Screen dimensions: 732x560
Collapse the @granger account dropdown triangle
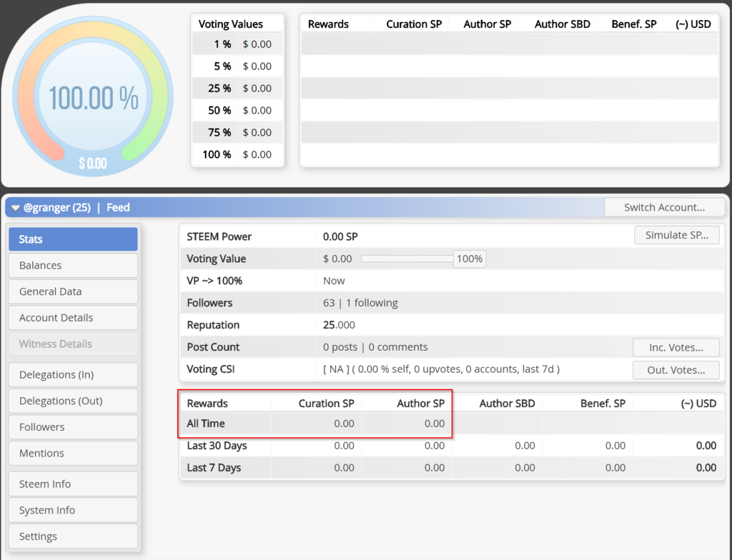coord(16,208)
